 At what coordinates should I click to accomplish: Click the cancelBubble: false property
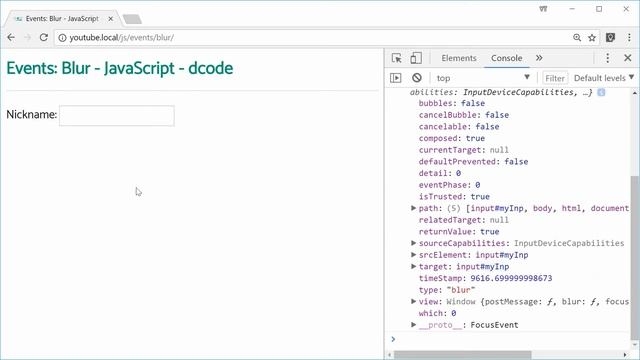point(464,115)
